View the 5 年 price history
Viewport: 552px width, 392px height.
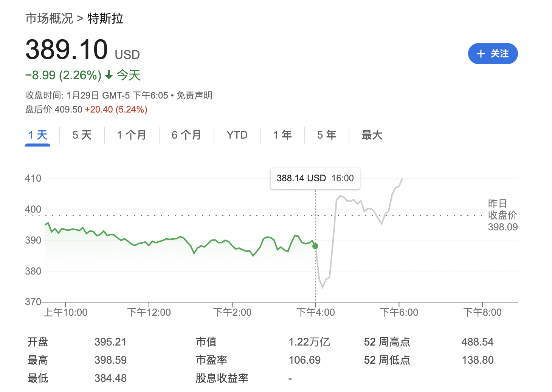pyautogui.click(x=327, y=135)
